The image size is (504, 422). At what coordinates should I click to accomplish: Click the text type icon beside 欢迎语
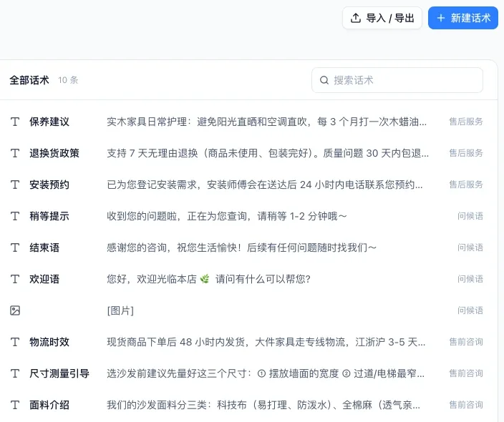pos(15,279)
